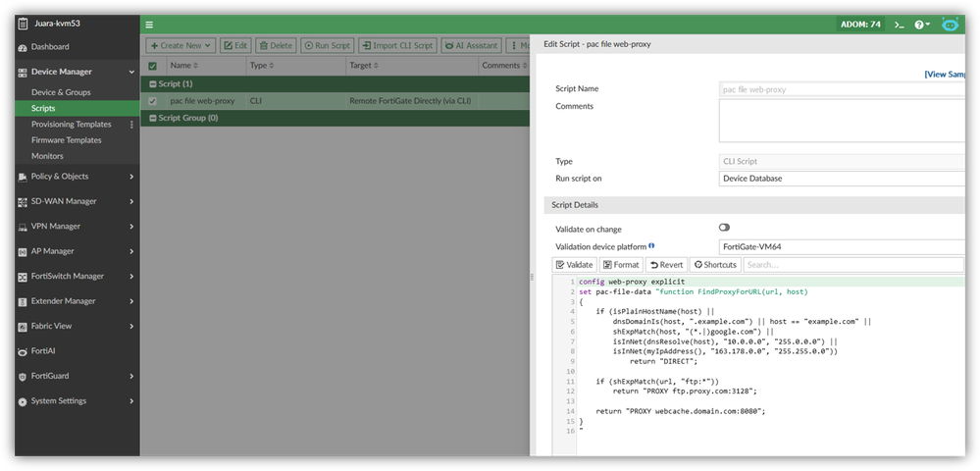Uncheck the pac file web-proxy row checkbox
Image resolution: width=980 pixels, height=471 pixels.
(151, 101)
